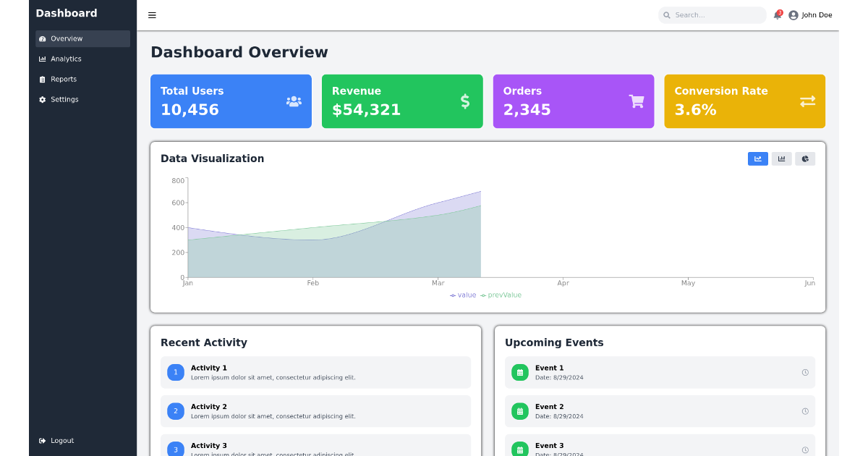Click the clock icon beside Event 1
The height and width of the screenshot is (456, 868).
coord(805,372)
